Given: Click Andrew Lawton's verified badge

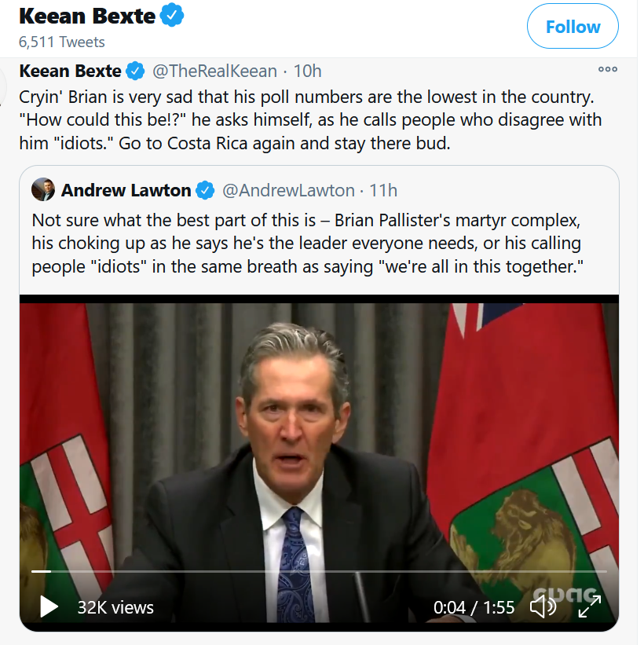Looking at the screenshot, I should point(205,190).
